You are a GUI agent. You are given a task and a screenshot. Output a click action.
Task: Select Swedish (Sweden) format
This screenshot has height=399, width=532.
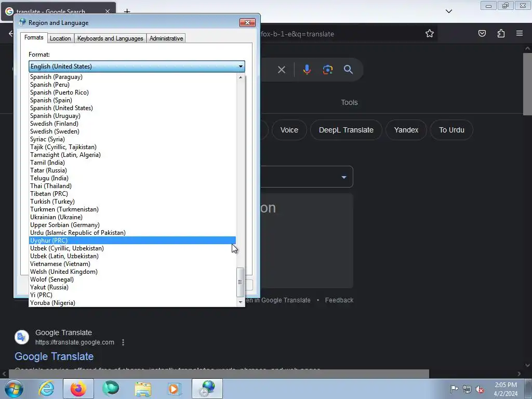(132, 131)
